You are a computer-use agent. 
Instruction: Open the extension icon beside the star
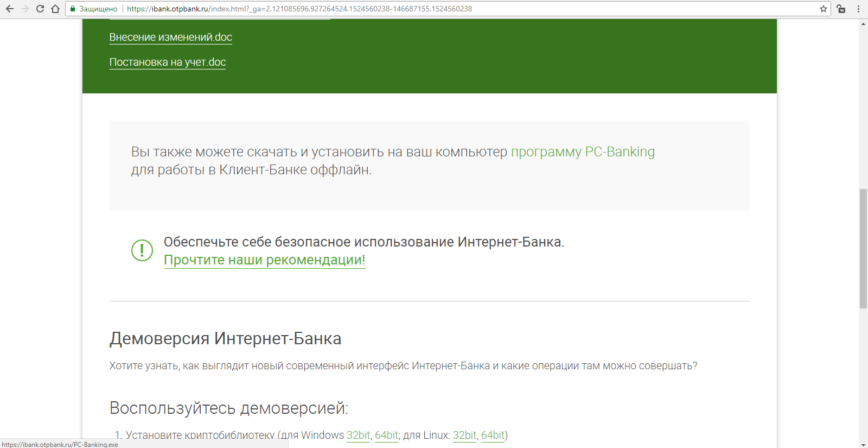(x=841, y=9)
